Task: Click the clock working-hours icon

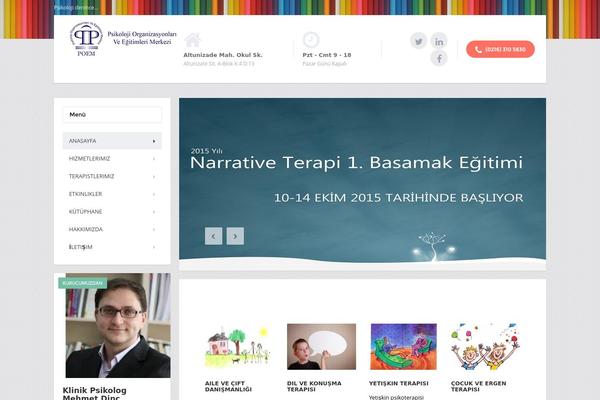Action: point(311,40)
